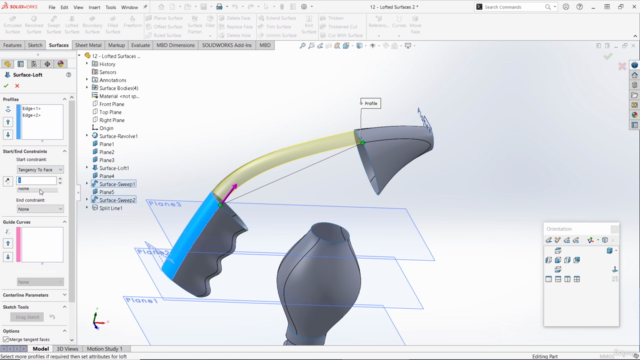Open the ConfigurationManager tab icon
640x360 pixels.
[x=34, y=64]
